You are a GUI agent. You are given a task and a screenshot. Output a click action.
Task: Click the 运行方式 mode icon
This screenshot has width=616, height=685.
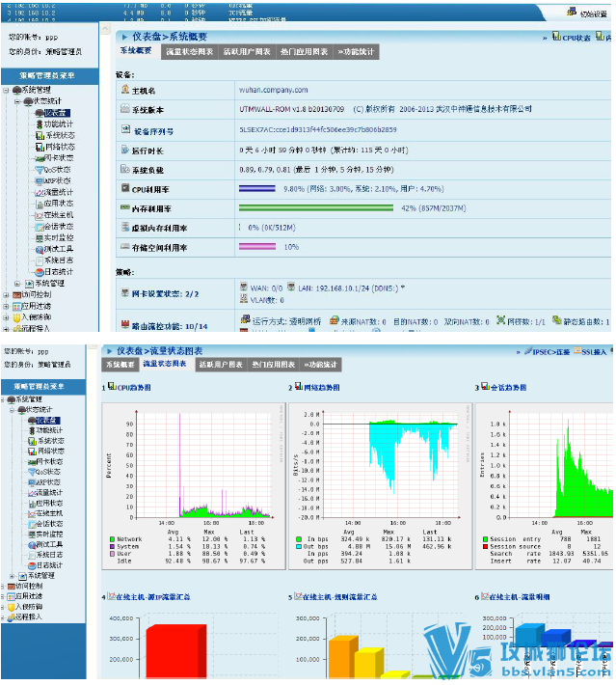[246, 319]
